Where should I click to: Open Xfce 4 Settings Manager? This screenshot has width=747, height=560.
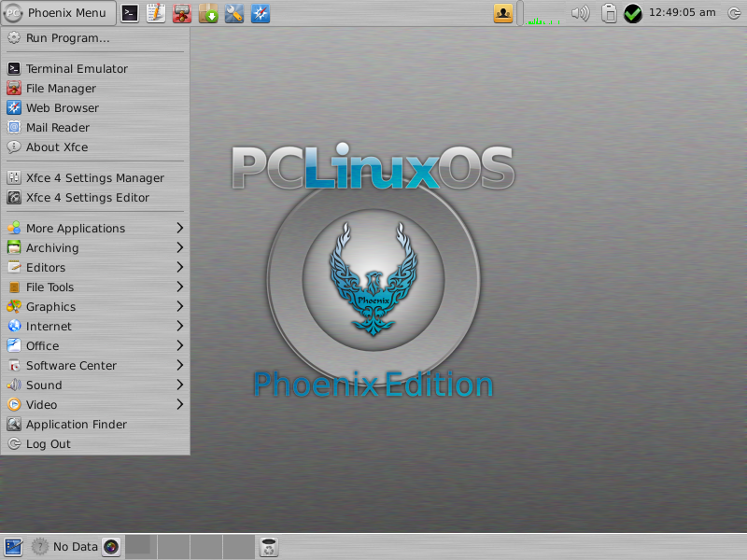[95, 178]
